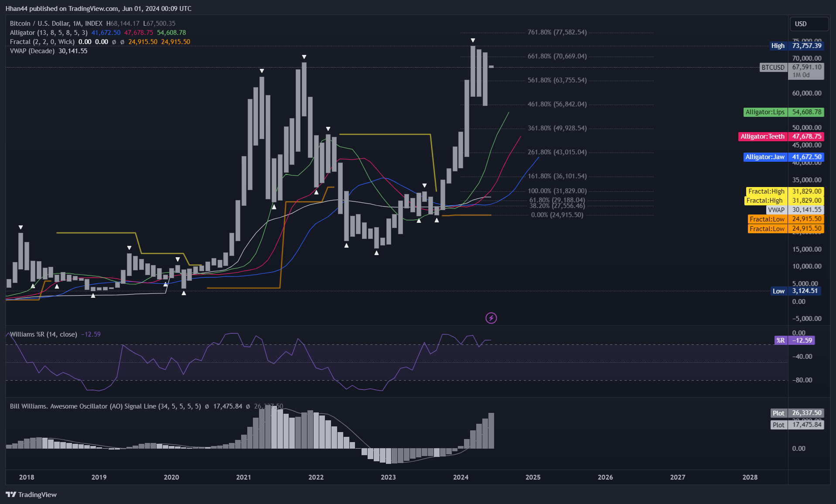Image resolution: width=836 pixels, height=504 pixels.
Task: Click the 2024 label on time axis
Action: tap(461, 477)
